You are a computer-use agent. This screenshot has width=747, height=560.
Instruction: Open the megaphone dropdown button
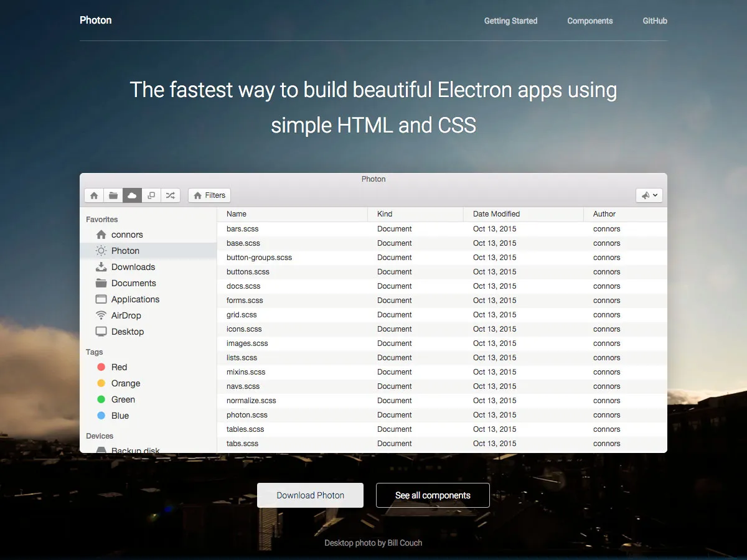pyautogui.click(x=649, y=195)
